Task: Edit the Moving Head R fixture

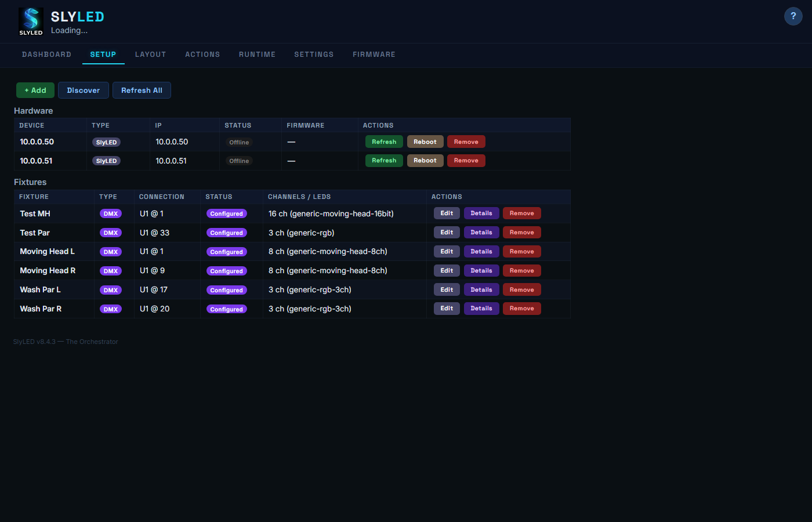Action: coord(447,271)
